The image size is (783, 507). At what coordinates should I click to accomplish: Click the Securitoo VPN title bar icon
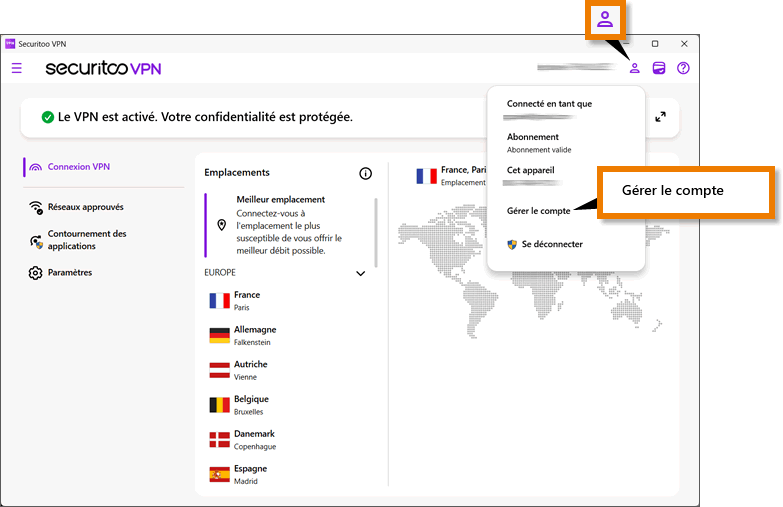coord(10,44)
